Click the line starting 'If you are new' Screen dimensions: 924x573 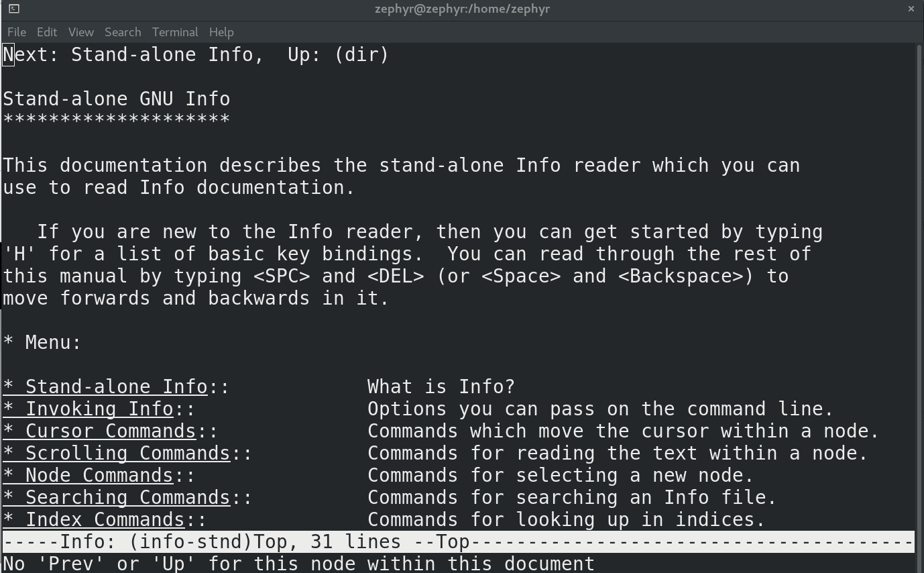pos(430,232)
